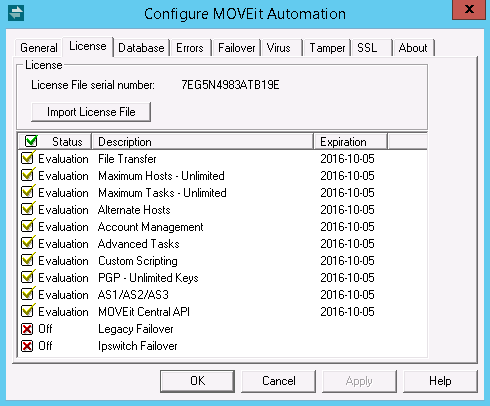Click the checkmark icon beside Custom Scripting

click(28, 260)
